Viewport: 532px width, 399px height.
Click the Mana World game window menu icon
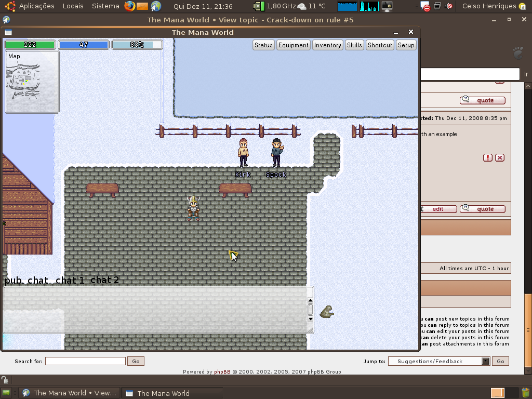tap(8, 32)
